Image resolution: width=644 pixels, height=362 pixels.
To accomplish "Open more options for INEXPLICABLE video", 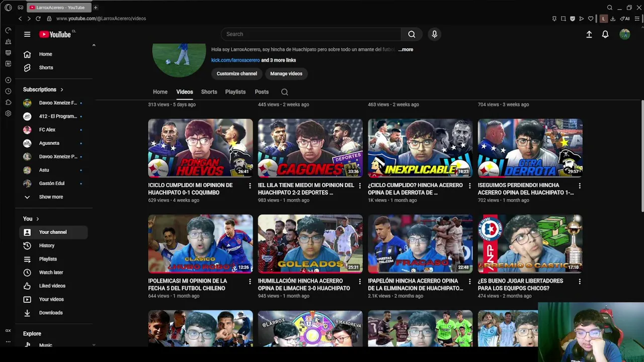I will tap(470, 186).
